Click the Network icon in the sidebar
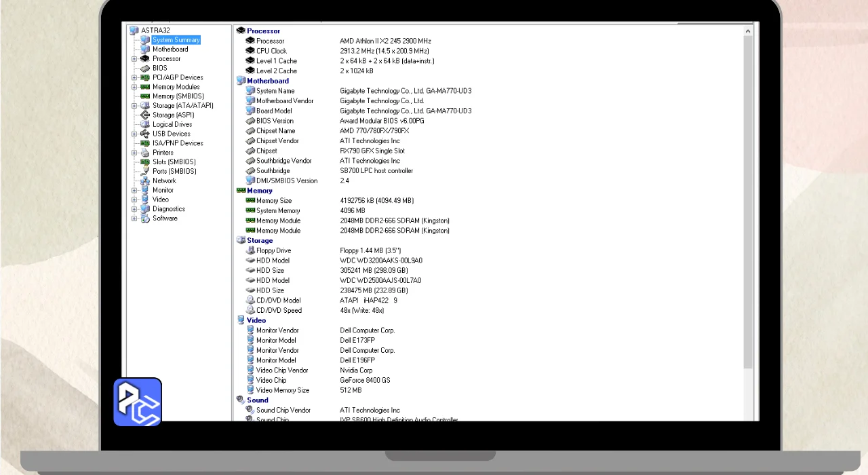The height and width of the screenshot is (475, 868). click(x=144, y=181)
